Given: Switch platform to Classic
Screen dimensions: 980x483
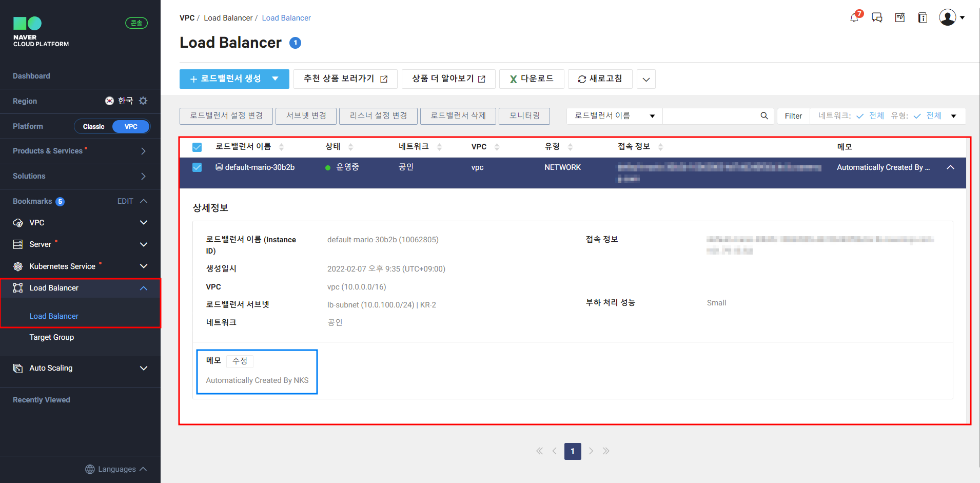Looking at the screenshot, I should (93, 126).
